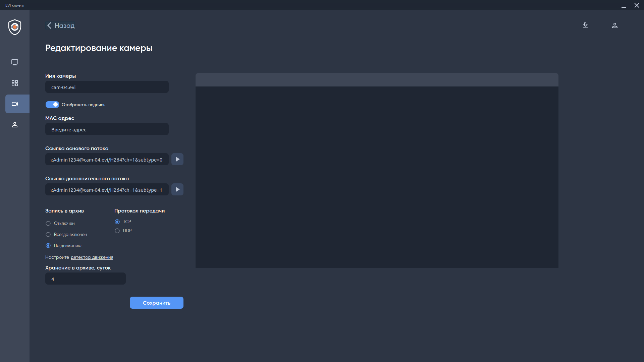Click the 'Сохранить' save button
Viewport: 644px width, 362px height.
click(157, 303)
